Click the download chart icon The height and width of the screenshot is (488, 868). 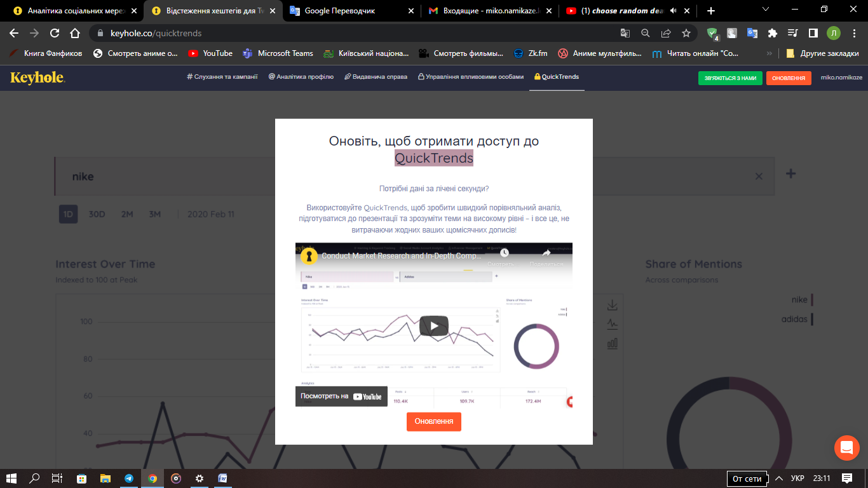click(613, 305)
